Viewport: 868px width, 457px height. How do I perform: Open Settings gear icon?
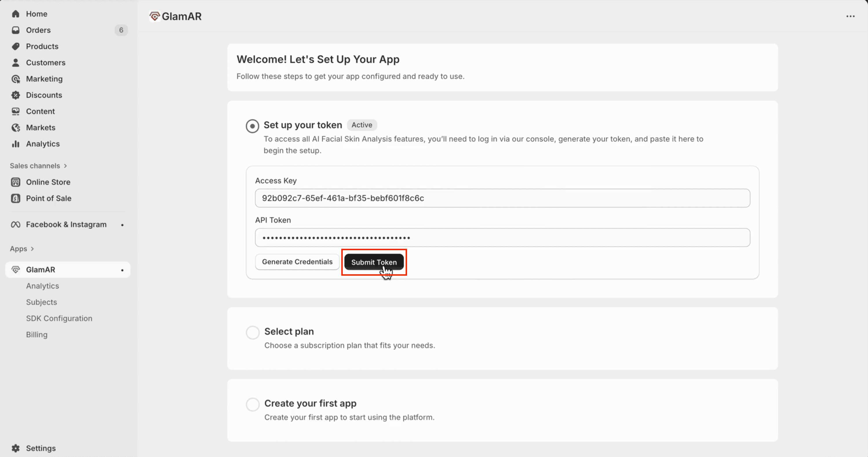tap(16, 448)
